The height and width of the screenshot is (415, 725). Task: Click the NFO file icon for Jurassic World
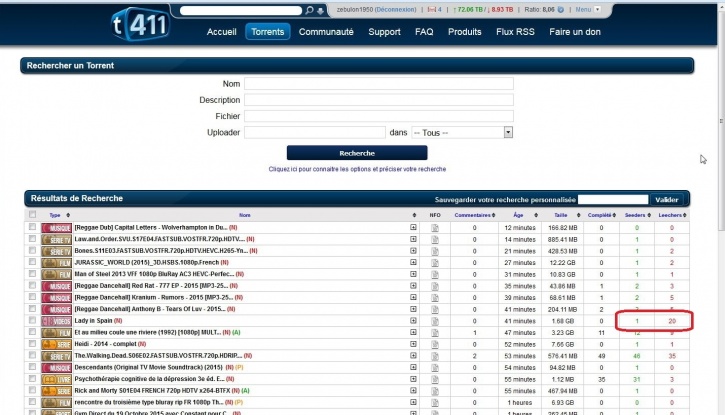point(435,261)
